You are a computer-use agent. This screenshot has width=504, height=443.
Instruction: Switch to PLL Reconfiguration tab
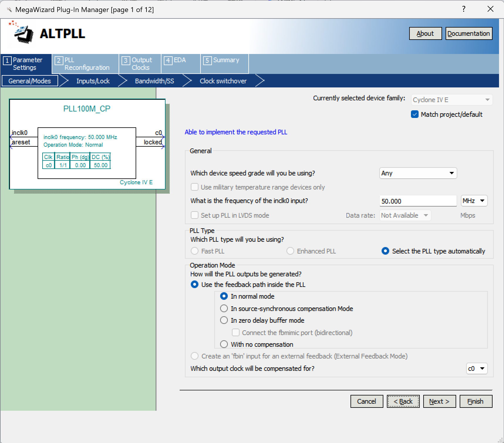pyautogui.click(x=85, y=64)
